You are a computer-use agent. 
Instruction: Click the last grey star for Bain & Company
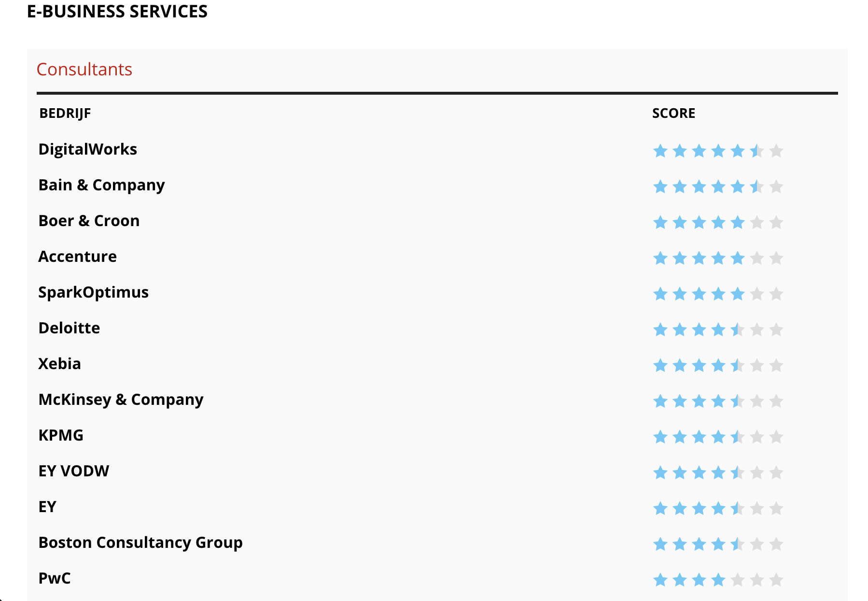[776, 187]
